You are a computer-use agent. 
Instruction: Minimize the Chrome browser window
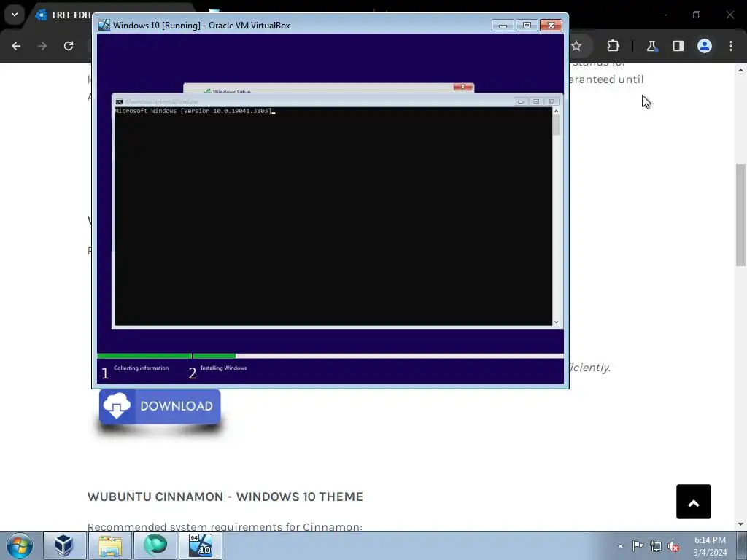click(662, 15)
